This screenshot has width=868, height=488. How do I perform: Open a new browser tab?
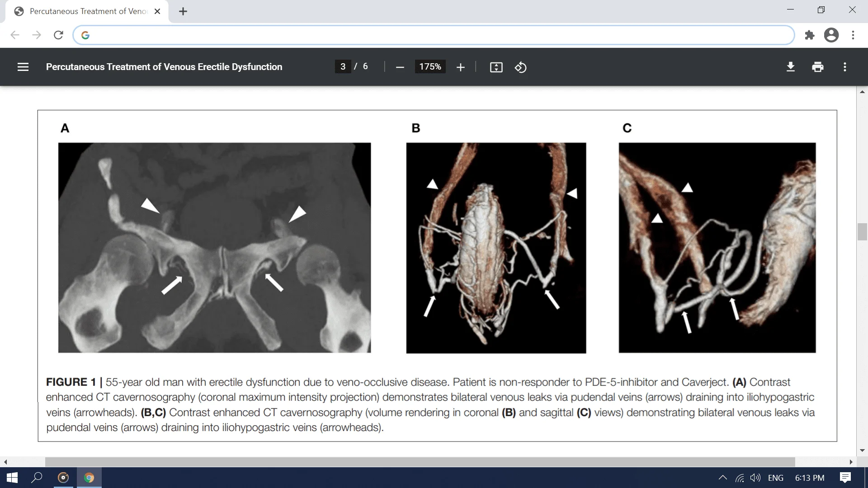click(x=183, y=11)
